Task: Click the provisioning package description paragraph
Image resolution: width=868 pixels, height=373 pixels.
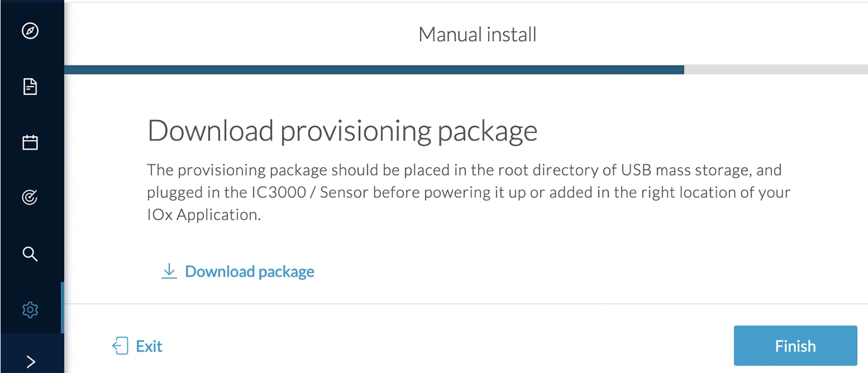Action: [x=468, y=192]
